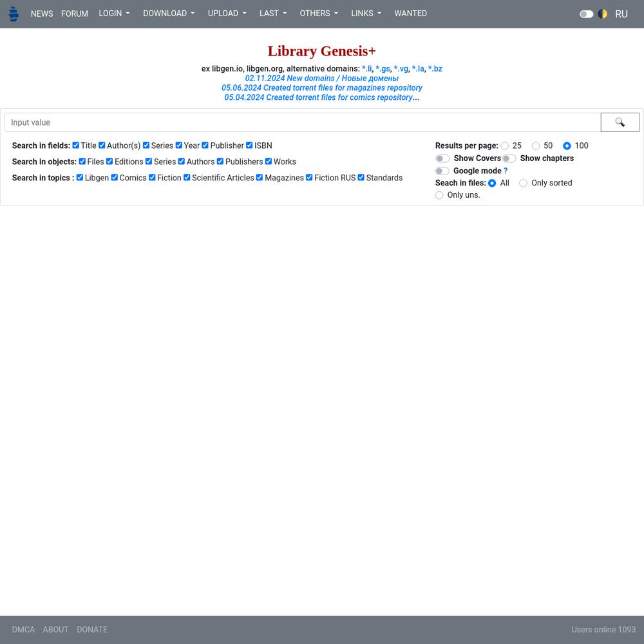
Task: Uncheck the Author(s) field checkbox
Action: tap(102, 146)
